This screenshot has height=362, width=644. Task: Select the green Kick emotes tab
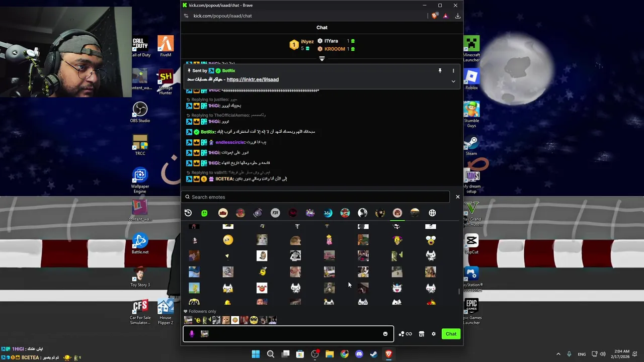pos(204,213)
